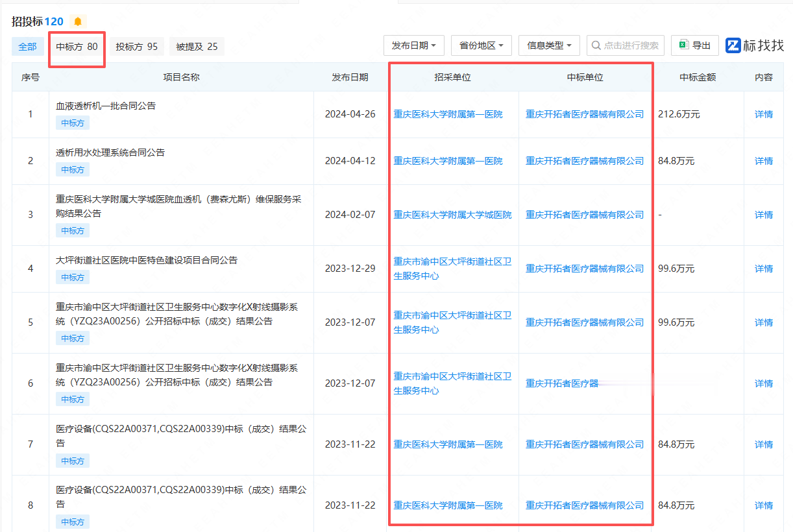Click row 3 project title about 血透机维保服务
This screenshot has height=532, width=793.
178,206
